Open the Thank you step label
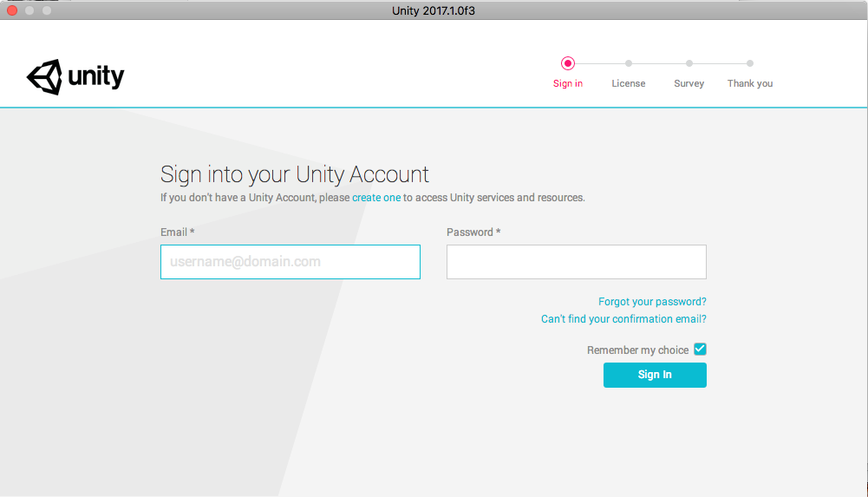Image resolution: width=868 pixels, height=497 pixels. (x=749, y=83)
